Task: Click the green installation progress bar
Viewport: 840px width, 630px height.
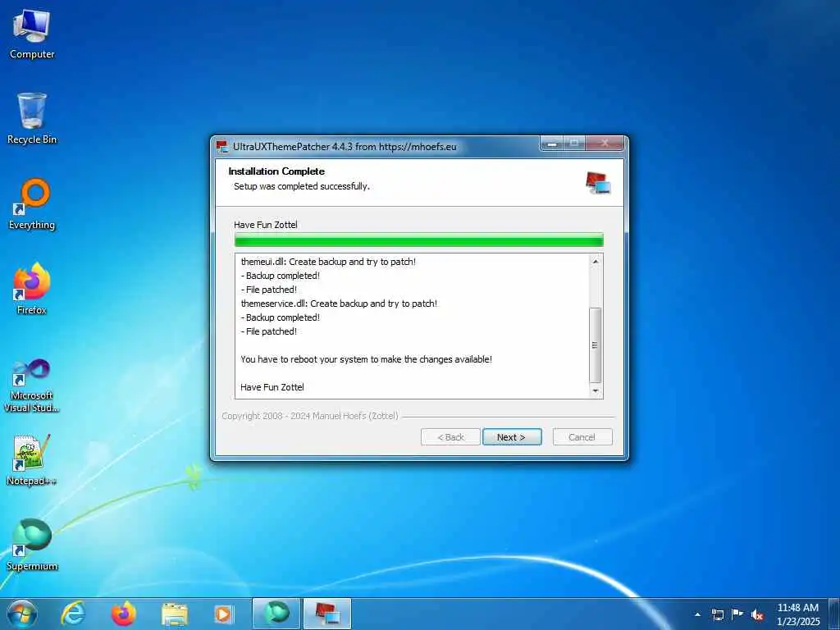Action: coord(419,240)
